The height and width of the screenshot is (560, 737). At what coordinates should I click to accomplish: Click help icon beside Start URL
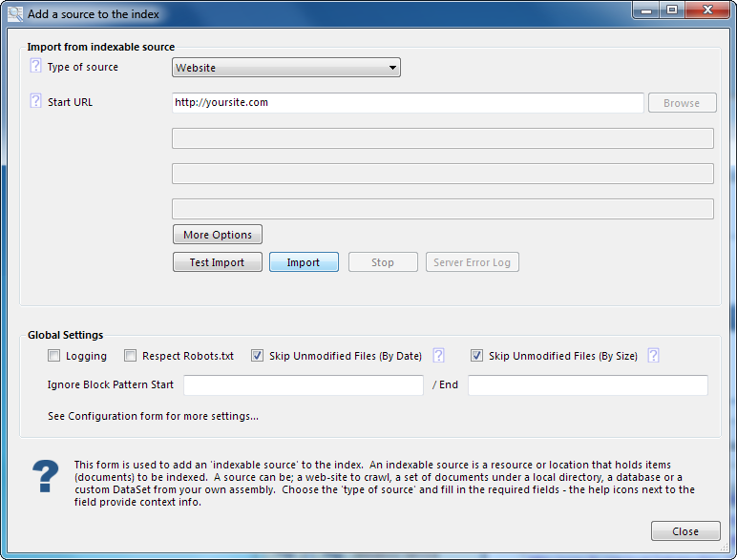tap(35, 101)
